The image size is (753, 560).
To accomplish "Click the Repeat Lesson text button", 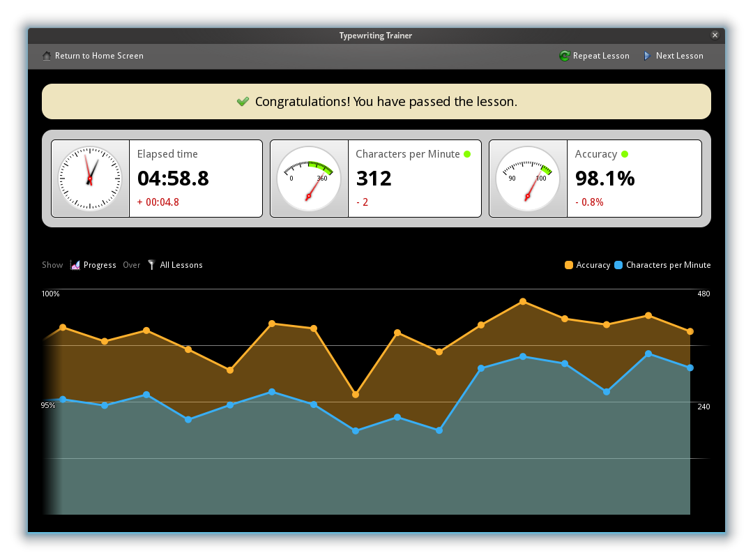I will (x=601, y=56).
